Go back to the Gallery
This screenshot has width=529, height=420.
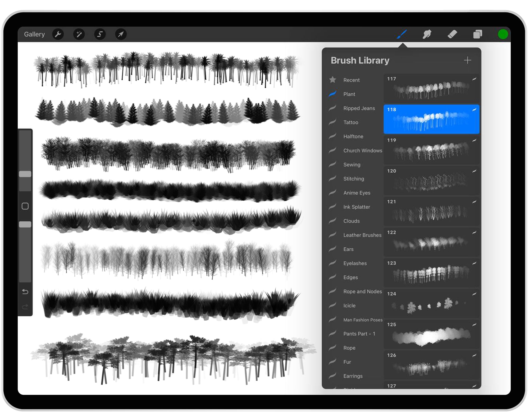[34, 34]
